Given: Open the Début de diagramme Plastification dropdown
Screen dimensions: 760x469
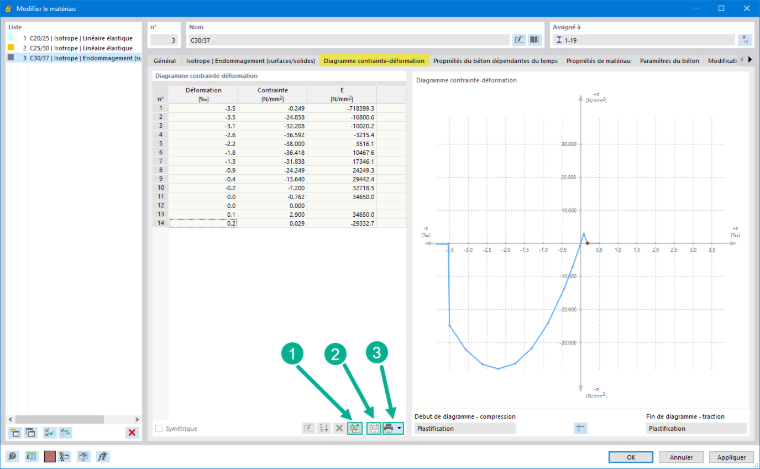Looking at the screenshot, I should click(465, 428).
